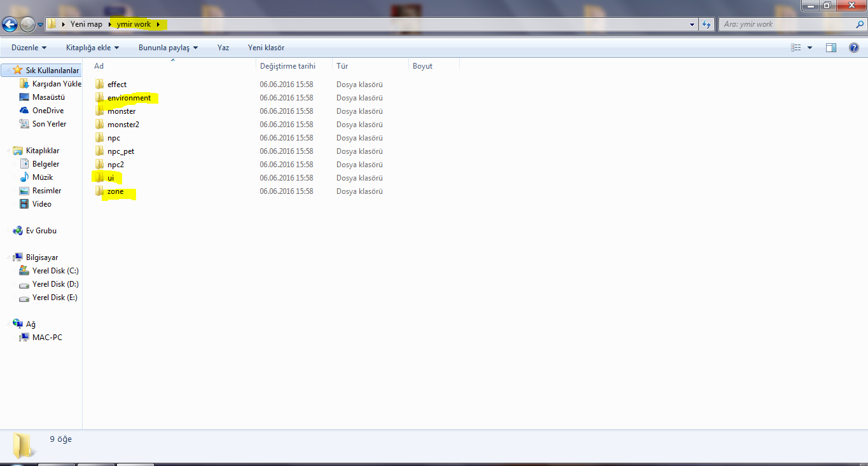Click the Yeni klasör button

click(266, 48)
